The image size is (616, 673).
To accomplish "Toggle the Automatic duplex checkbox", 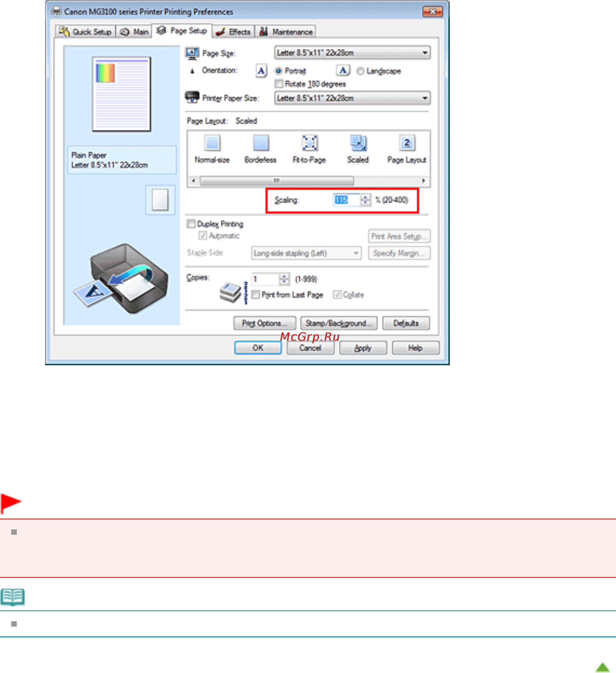I will pos(203,236).
